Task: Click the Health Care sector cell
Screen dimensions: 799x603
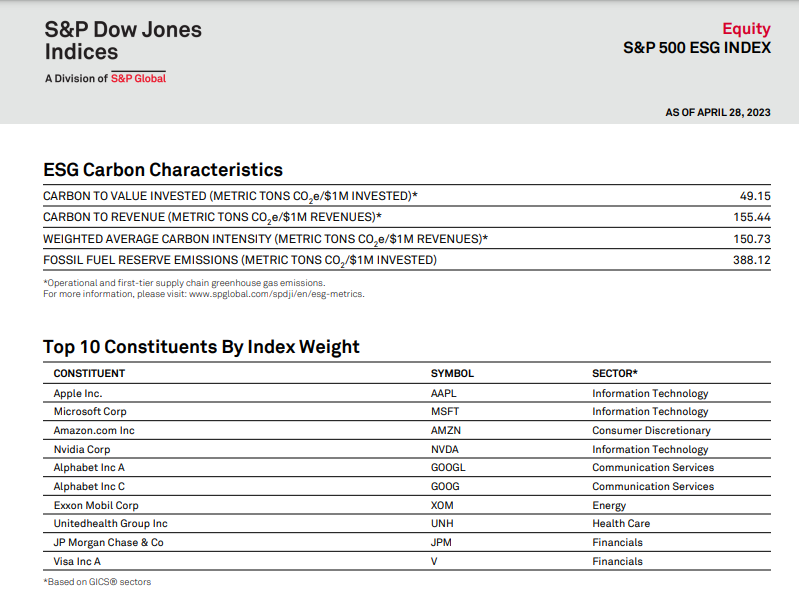Action: coord(621,523)
